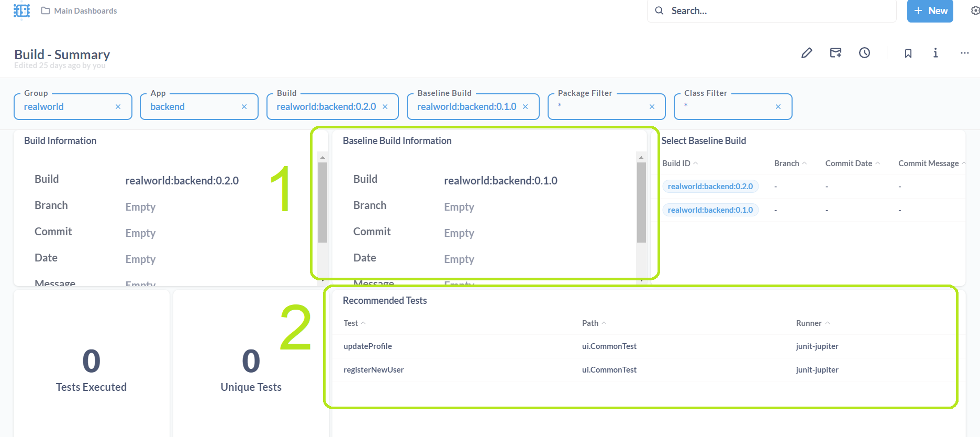
Task: Click the Tests Executed card
Action: coord(92,364)
